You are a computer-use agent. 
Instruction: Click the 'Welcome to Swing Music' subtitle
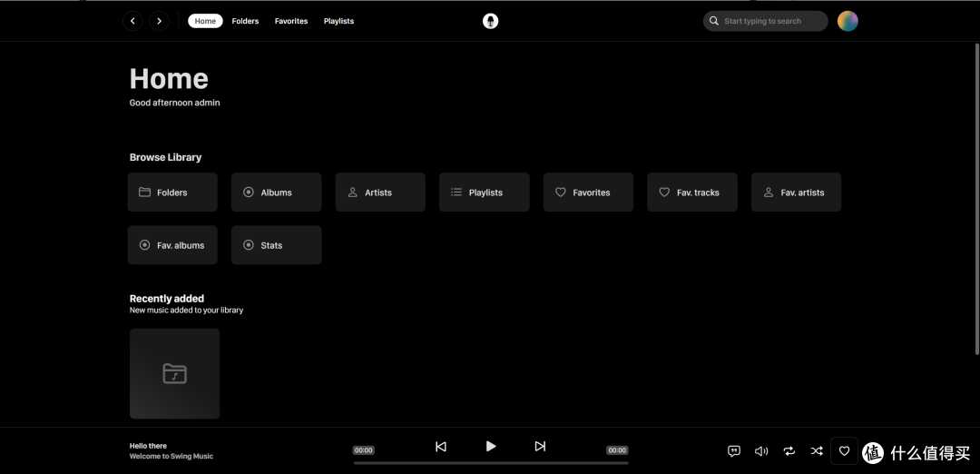tap(171, 457)
